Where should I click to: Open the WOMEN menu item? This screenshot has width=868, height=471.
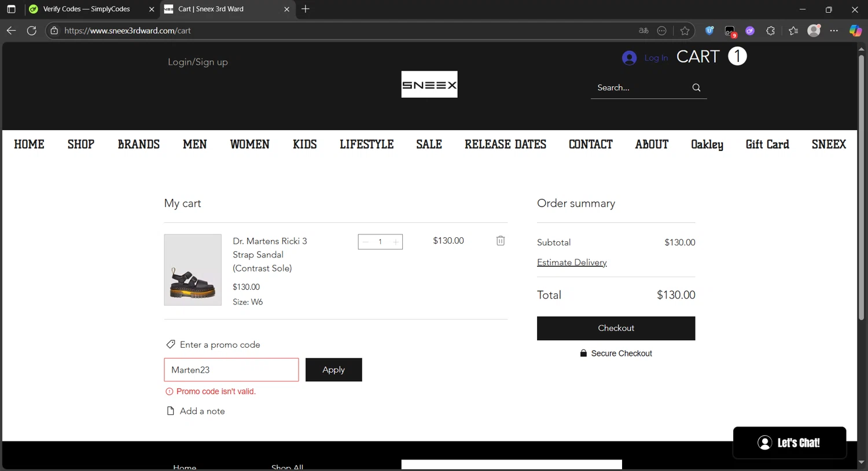250,144
